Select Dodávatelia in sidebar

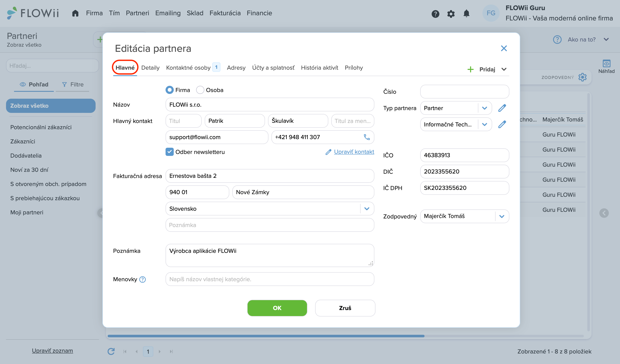pyautogui.click(x=26, y=156)
